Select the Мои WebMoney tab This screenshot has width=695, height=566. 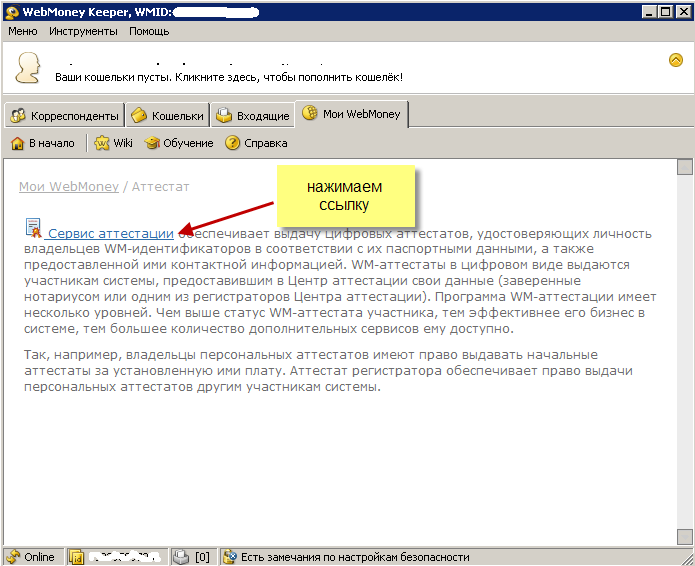pos(352,114)
